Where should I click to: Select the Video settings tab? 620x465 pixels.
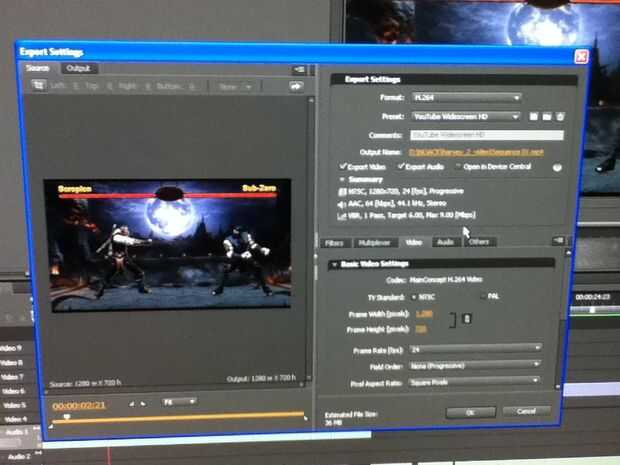click(x=414, y=242)
